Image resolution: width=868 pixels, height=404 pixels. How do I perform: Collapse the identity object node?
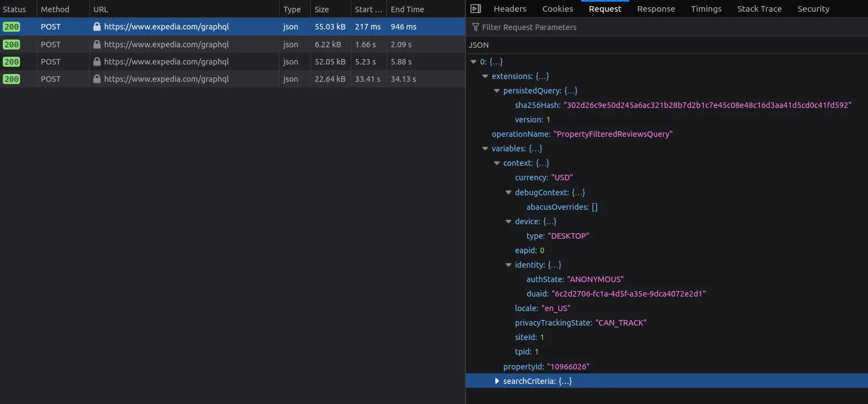[508, 265]
